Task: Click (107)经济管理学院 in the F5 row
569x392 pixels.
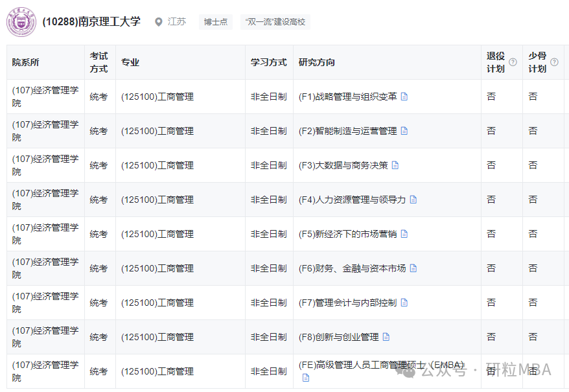Action: 45,234
